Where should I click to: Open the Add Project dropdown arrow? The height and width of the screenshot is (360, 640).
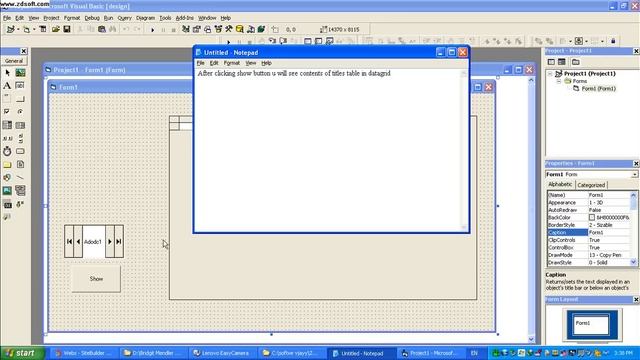tap(18, 29)
